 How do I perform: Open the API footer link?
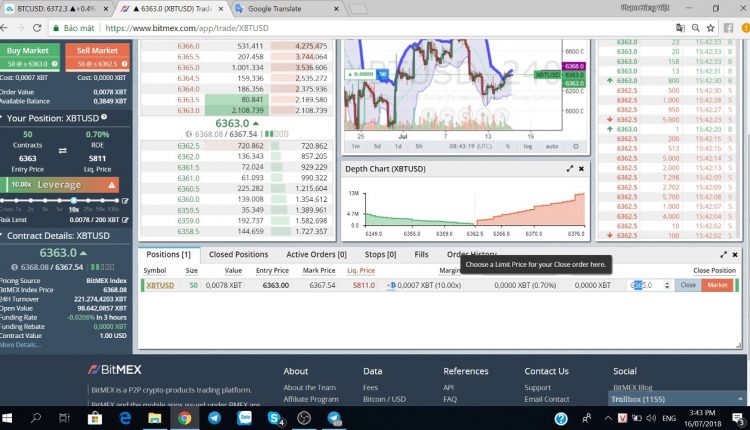point(448,387)
